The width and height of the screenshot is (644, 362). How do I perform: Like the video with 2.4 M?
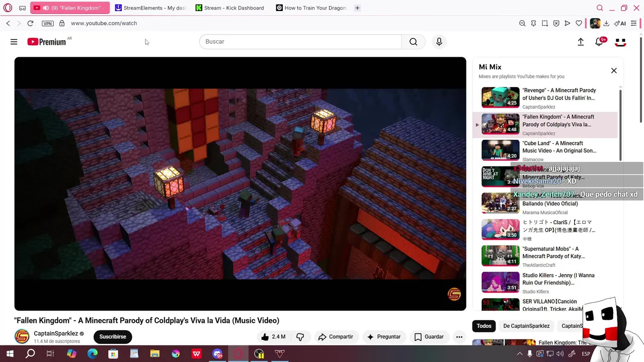pyautogui.click(x=273, y=337)
